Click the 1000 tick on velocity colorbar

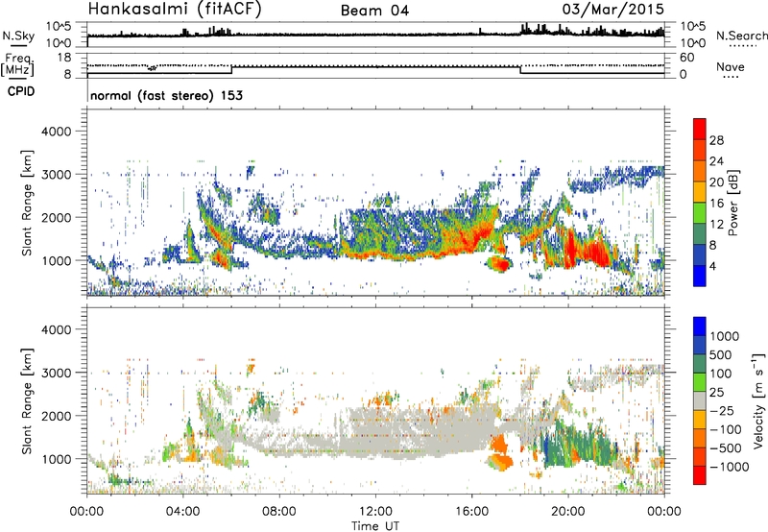(x=725, y=336)
